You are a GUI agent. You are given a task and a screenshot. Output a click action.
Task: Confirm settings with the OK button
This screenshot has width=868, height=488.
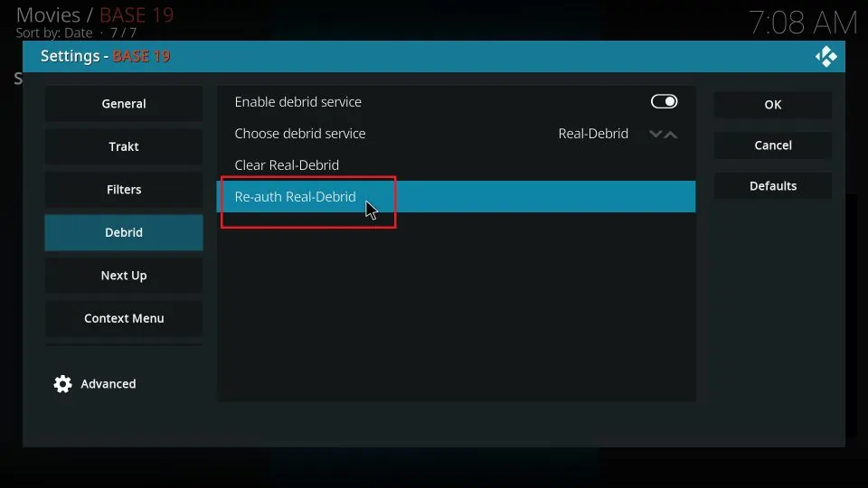[x=773, y=105]
